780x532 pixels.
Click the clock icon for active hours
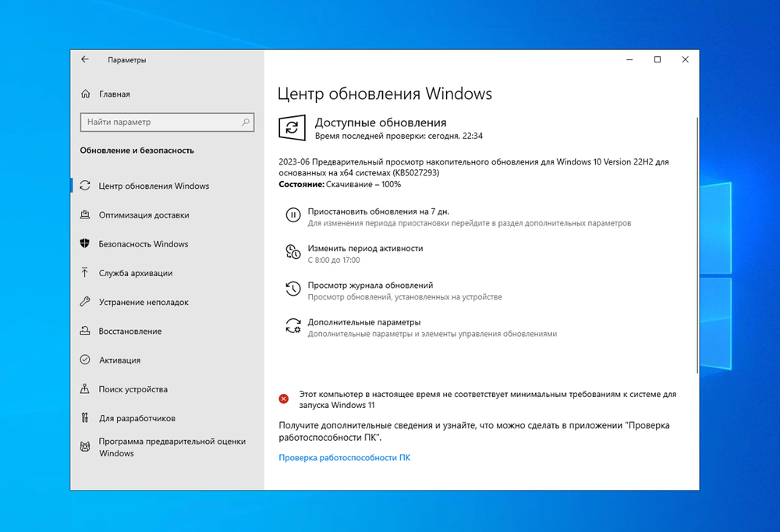pos(293,252)
